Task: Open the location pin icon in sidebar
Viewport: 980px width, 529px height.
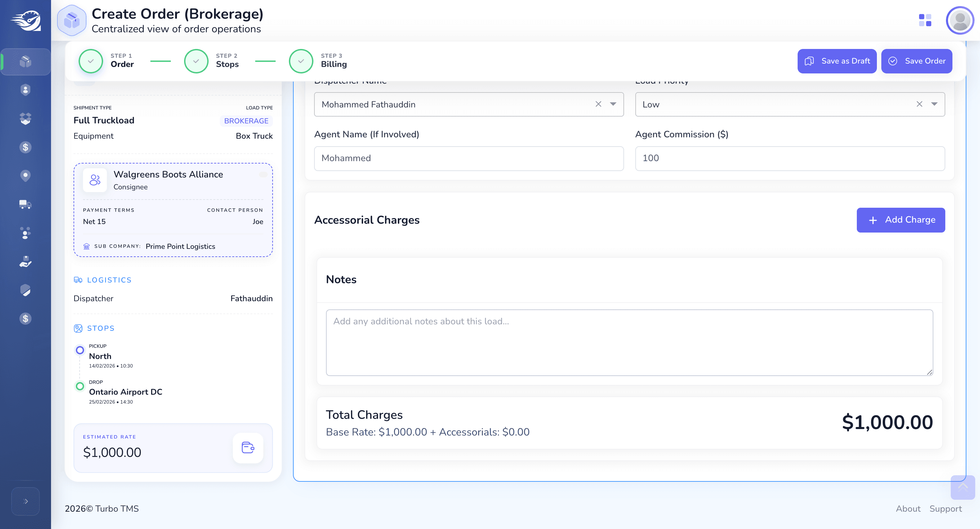Action: point(26,175)
